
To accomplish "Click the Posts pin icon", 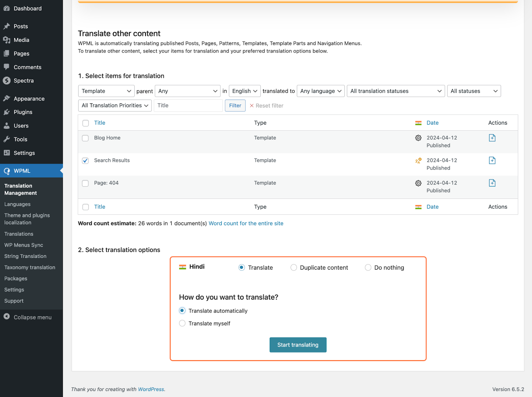I will pyautogui.click(x=7, y=26).
